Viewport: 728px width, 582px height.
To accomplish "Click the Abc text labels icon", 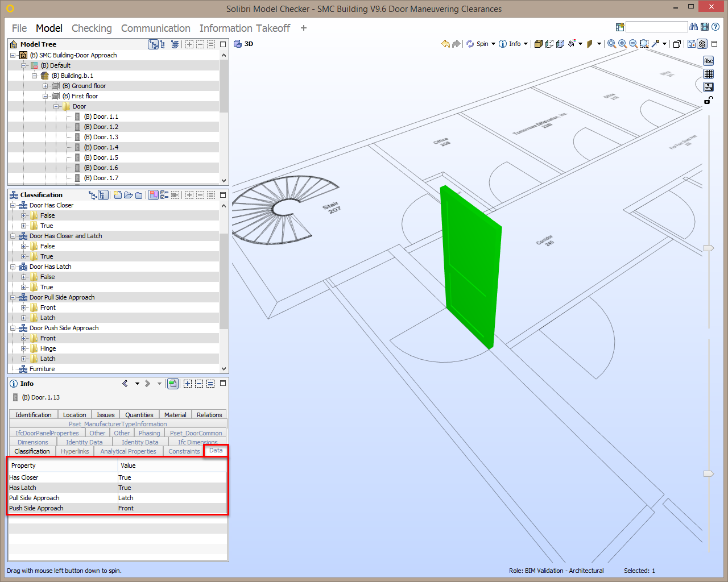I will (708, 61).
